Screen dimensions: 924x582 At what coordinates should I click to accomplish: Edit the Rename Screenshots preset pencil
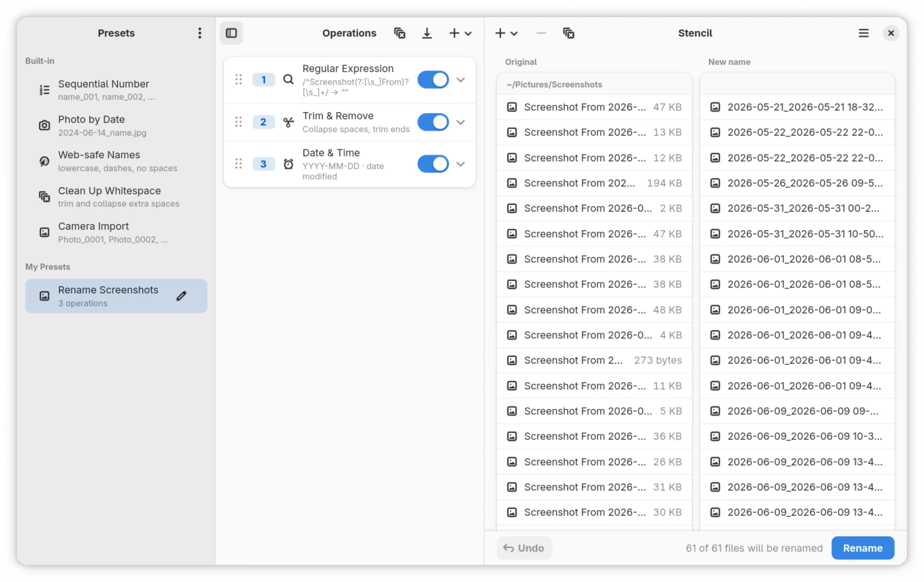(x=182, y=296)
